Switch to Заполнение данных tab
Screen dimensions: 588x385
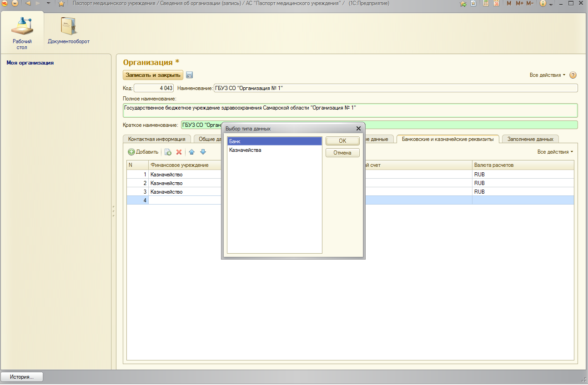tap(530, 139)
